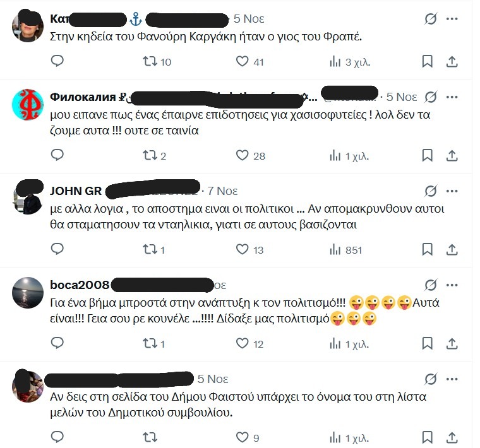Repost the tweet with 10 reposts
The height and width of the screenshot is (448, 480).
pyautogui.click(x=157, y=61)
